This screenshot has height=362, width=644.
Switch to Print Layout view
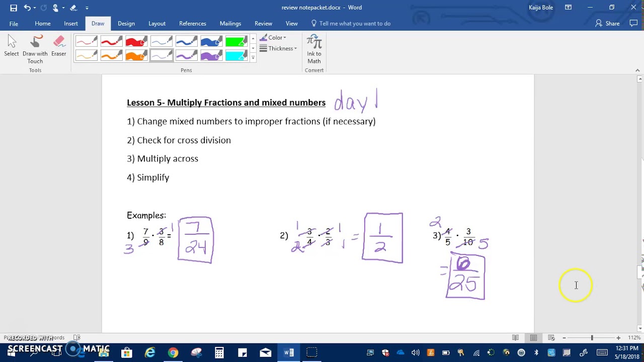[533, 337]
